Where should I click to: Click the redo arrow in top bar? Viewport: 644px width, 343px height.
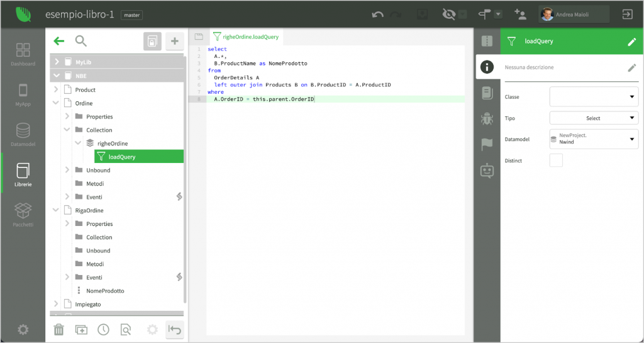[396, 14]
